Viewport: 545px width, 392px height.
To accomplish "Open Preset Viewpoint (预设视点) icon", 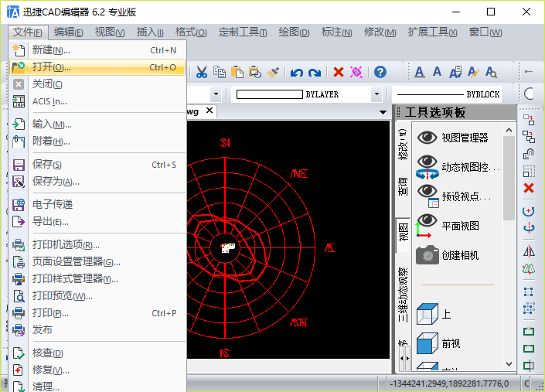I will [427, 196].
